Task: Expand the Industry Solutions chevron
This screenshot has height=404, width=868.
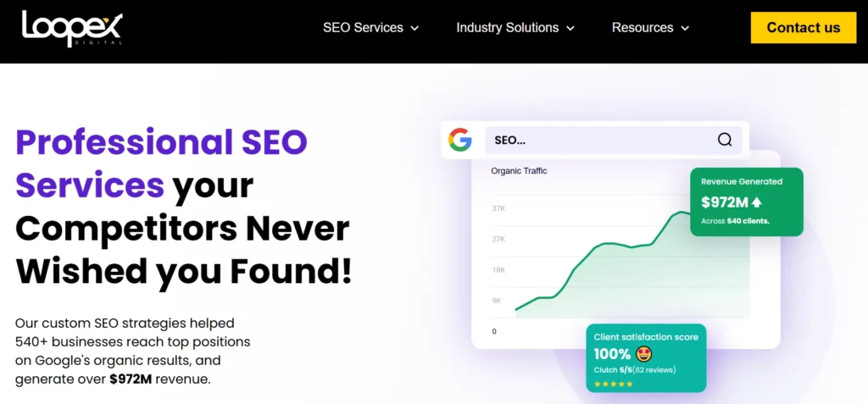Action: 570,28
